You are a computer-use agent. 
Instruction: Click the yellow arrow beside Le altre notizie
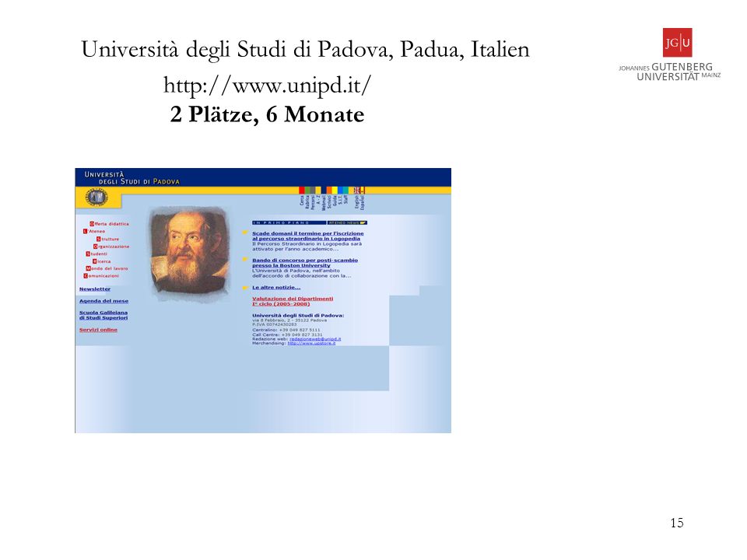pos(245,288)
